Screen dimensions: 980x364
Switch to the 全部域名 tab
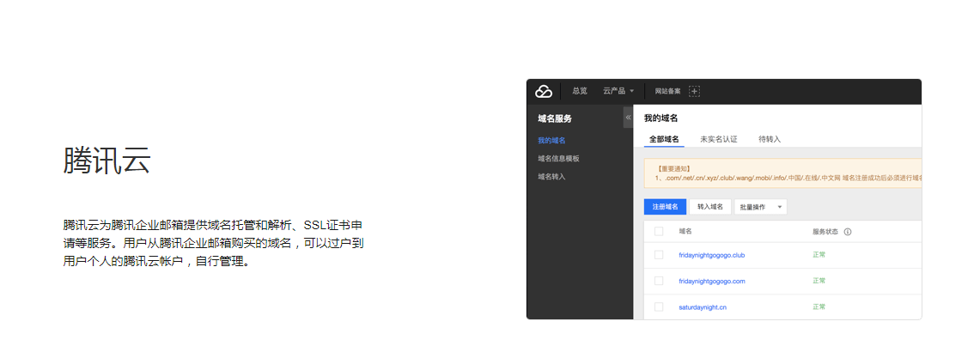tap(665, 139)
